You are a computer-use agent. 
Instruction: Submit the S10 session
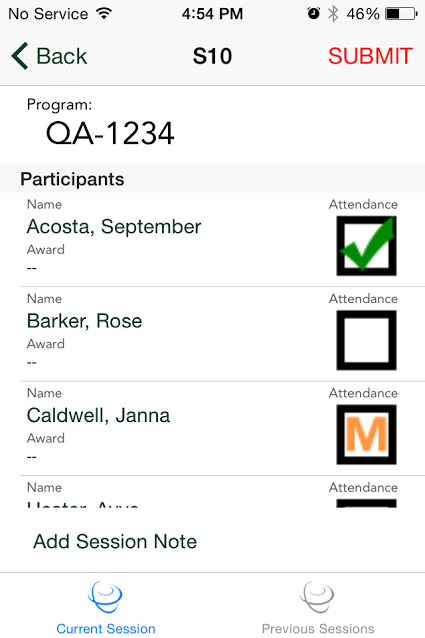[x=371, y=56]
